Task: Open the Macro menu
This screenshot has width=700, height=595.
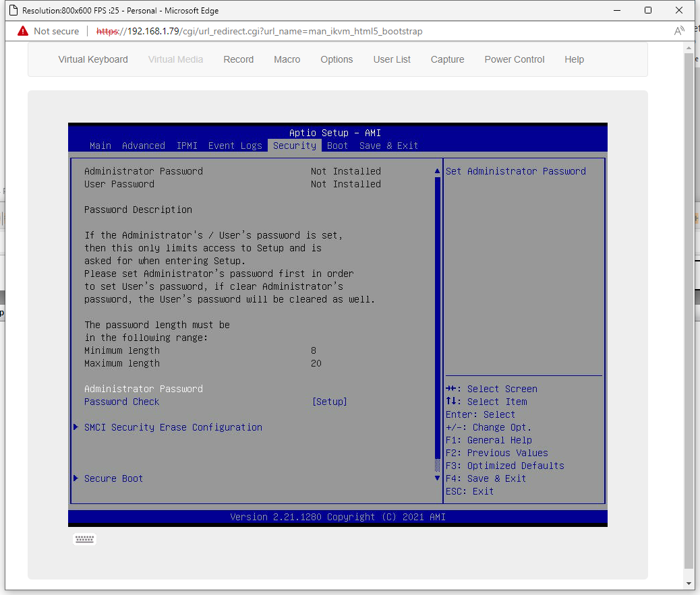Action: (287, 59)
